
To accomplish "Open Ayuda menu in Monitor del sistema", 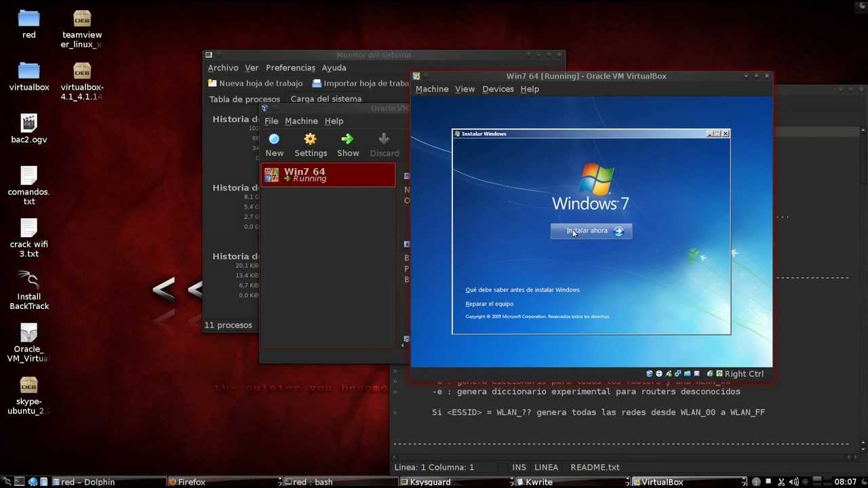I will click(334, 68).
